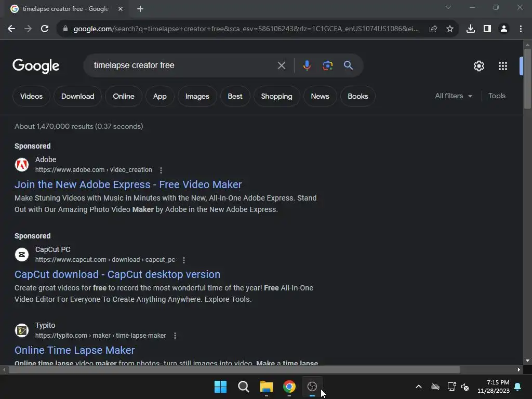Image resolution: width=532 pixels, height=399 pixels.
Task: Submit search with magnifier icon
Action: click(348, 65)
